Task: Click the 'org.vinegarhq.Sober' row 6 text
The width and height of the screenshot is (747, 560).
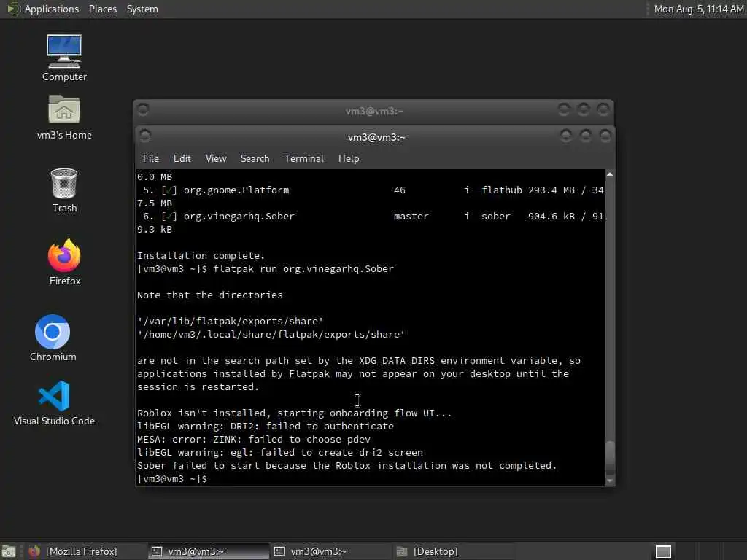Action: (x=239, y=216)
